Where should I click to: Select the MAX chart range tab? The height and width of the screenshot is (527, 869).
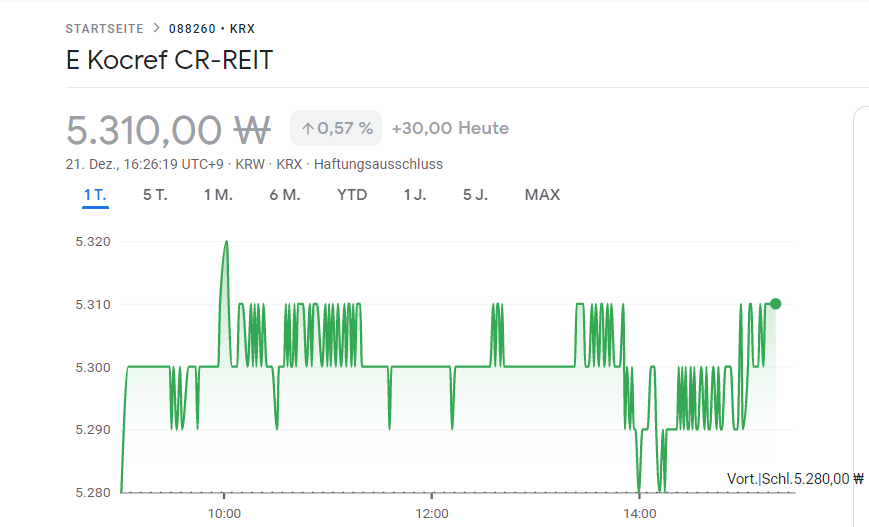[x=543, y=195]
